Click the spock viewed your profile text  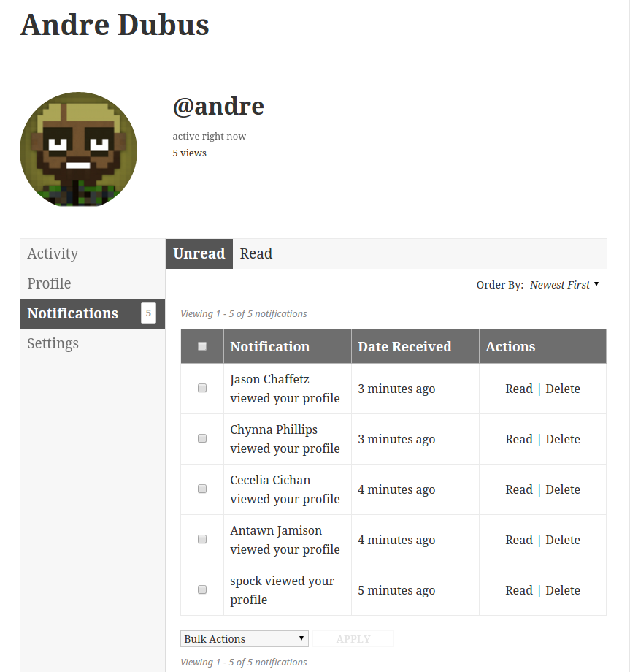pos(283,591)
